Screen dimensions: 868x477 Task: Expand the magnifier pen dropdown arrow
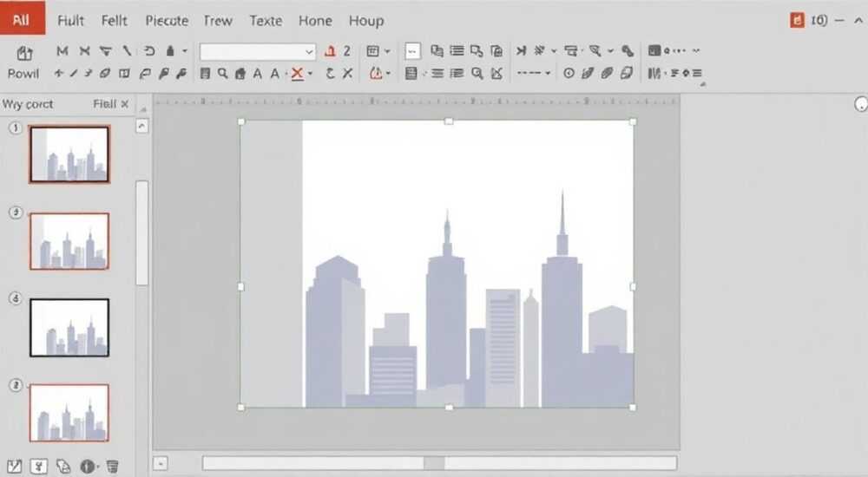point(610,51)
